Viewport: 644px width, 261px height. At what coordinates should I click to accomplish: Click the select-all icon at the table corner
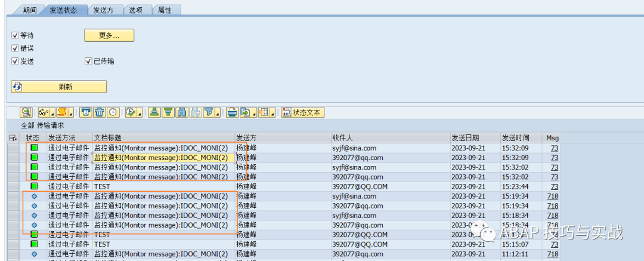13,138
